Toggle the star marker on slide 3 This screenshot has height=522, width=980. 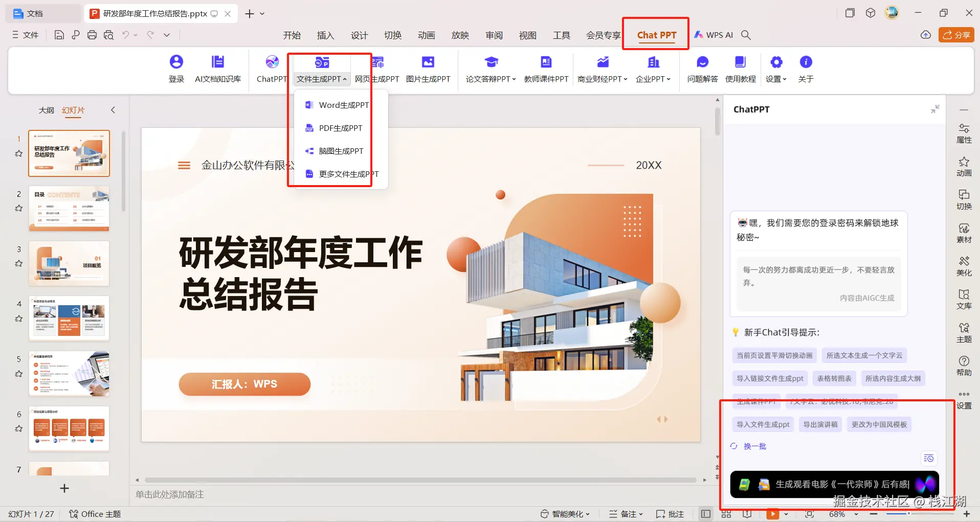[x=19, y=263]
